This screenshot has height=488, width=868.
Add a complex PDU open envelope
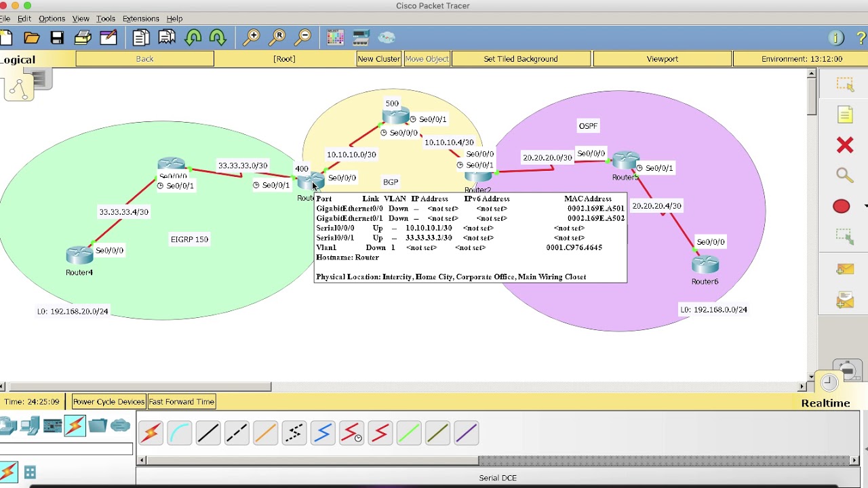click(x=845, y=300)
